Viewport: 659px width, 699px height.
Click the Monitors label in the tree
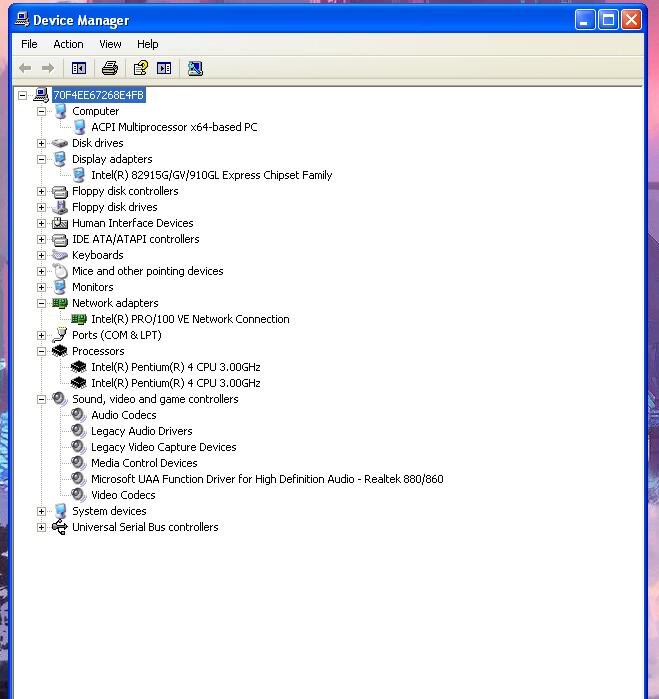93,288
